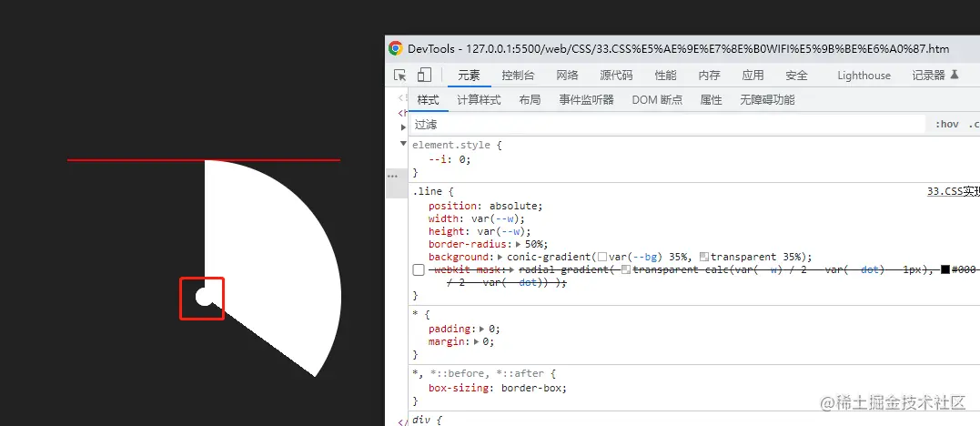Open the 应用 Application tab

753,75
